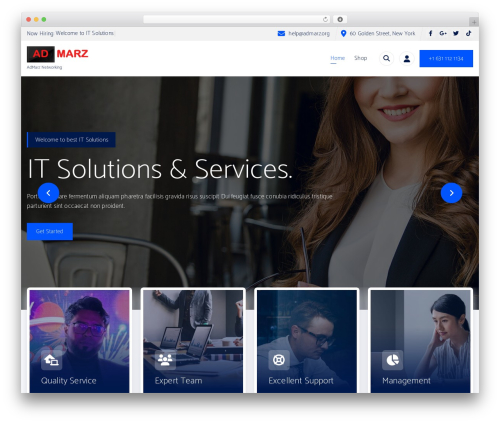500x423 pixels.
Task: Click the Now Hiring announcement text
Action: pos(70,33)
